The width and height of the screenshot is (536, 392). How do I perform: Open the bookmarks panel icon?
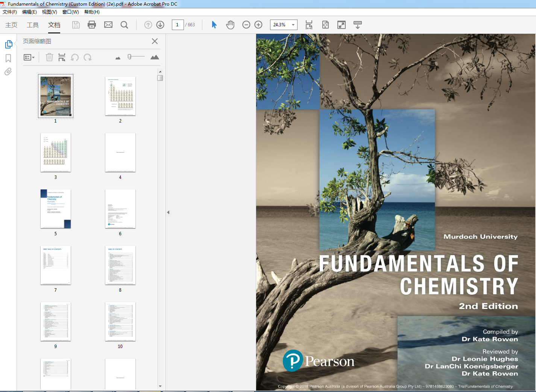point(8,58)
